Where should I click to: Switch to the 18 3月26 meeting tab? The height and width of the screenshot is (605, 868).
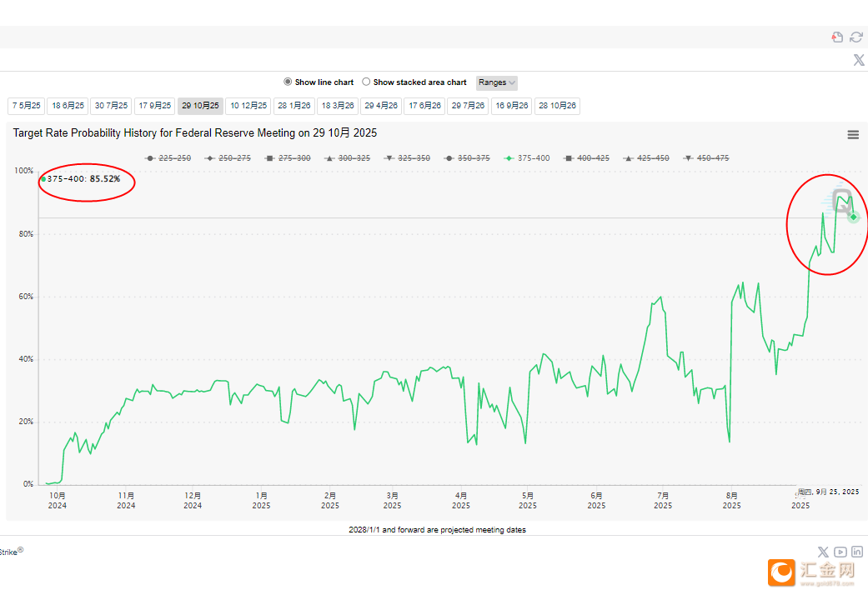pyautogui.click(x=338, y=106)
